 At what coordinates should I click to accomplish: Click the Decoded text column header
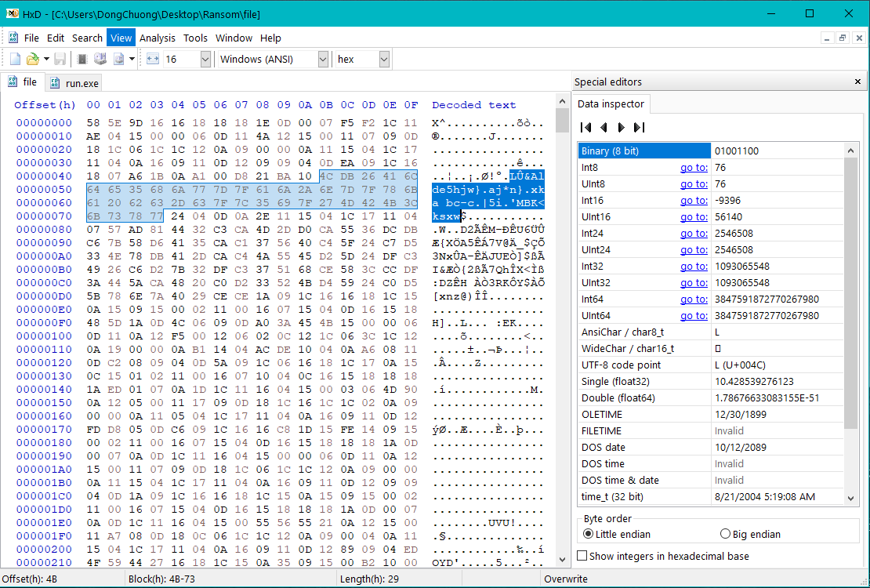(x=474, y=105)
